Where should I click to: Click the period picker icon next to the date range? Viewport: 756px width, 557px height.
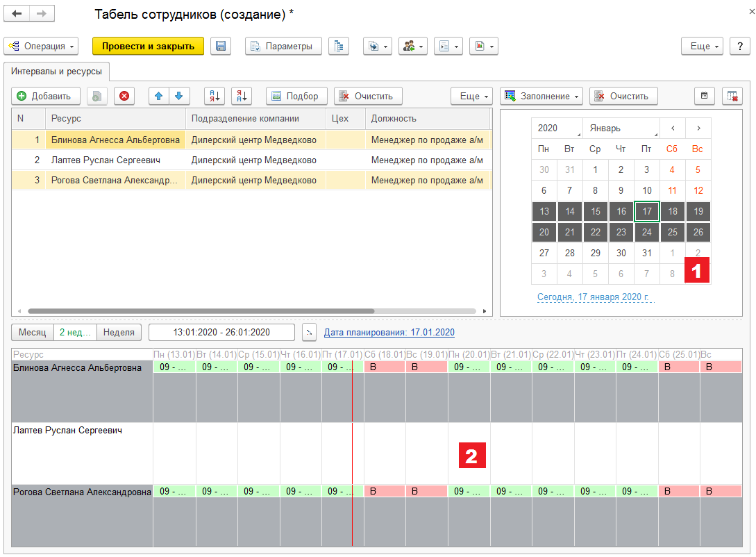pyautogui.click(x=309, y=332)
